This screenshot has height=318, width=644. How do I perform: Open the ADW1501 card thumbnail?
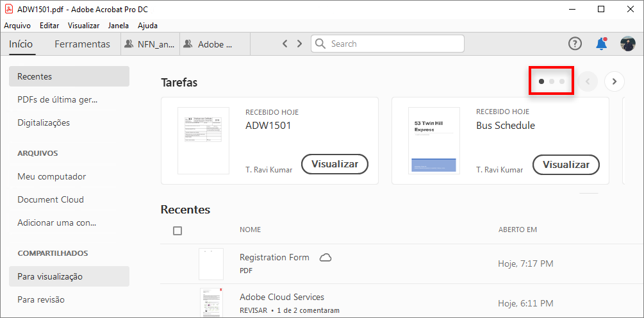point(203,141)
